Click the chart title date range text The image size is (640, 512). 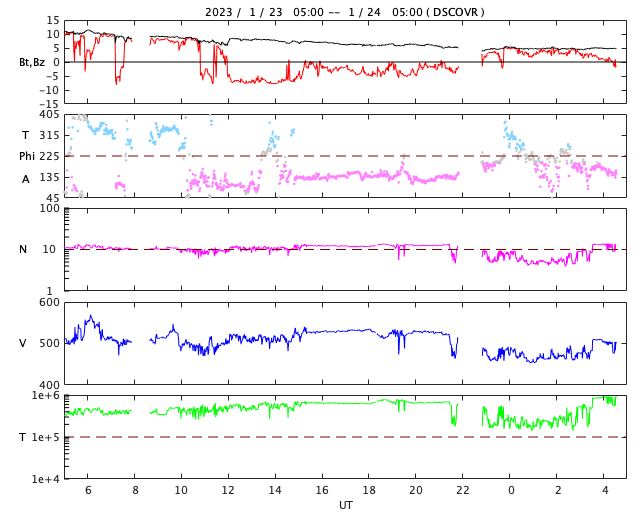coord(344,12)
